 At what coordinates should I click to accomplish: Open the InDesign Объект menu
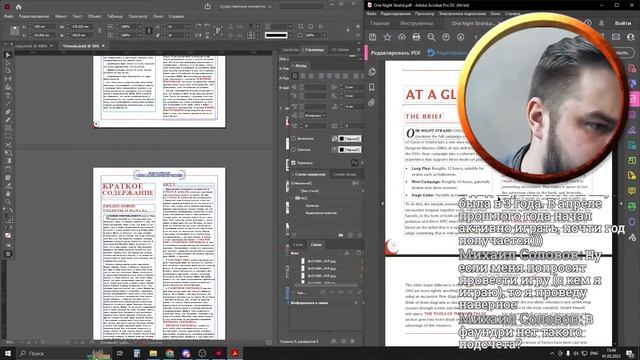tap(95, 16)
